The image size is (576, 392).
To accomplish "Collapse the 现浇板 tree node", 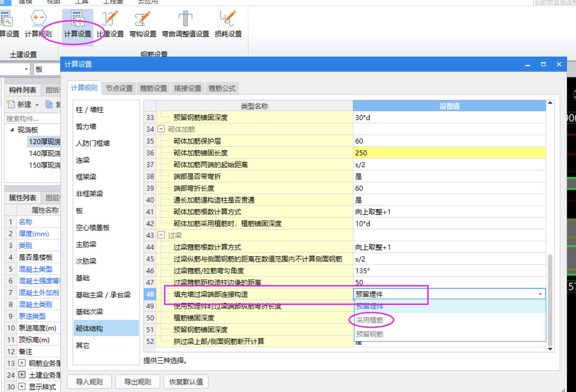I will coord(11,129).
